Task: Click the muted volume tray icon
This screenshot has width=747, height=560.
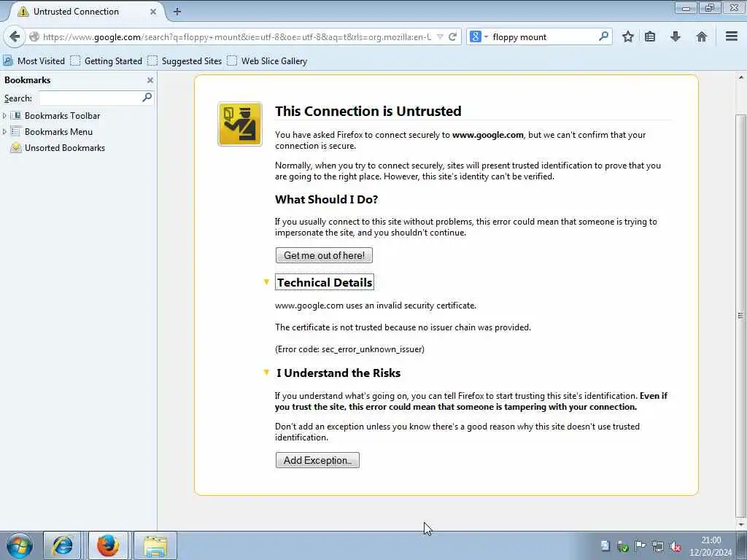Action: [x=675, y=546]
